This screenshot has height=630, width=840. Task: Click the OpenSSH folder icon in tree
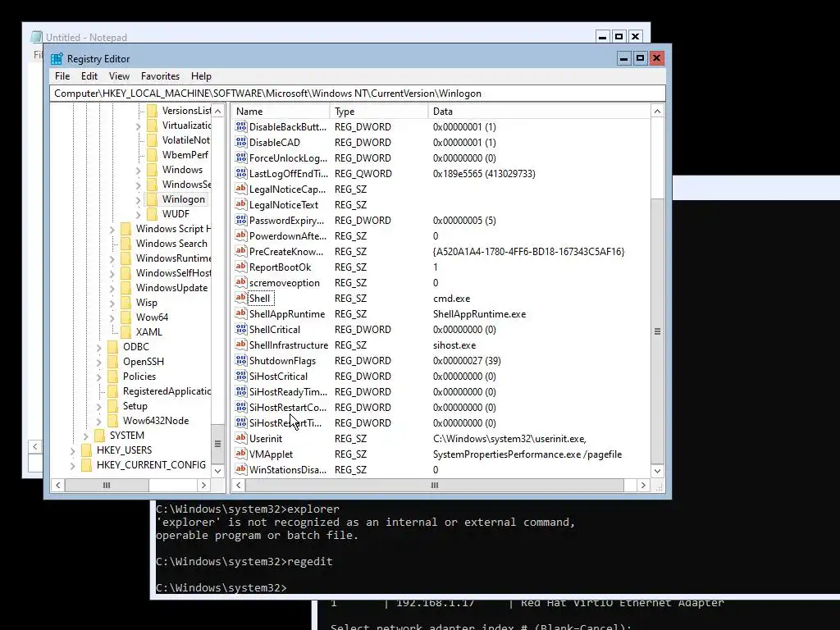[113, 362]
